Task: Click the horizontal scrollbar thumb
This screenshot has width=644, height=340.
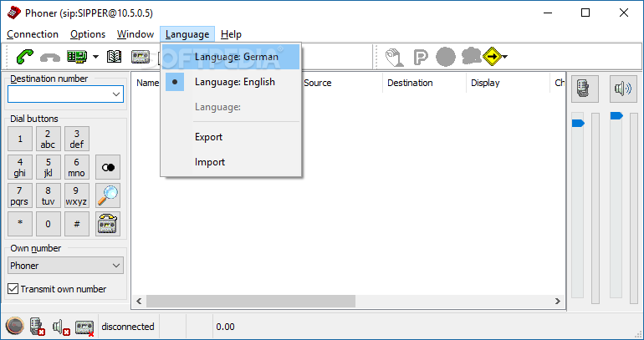Action: click(x=251, y=301)
